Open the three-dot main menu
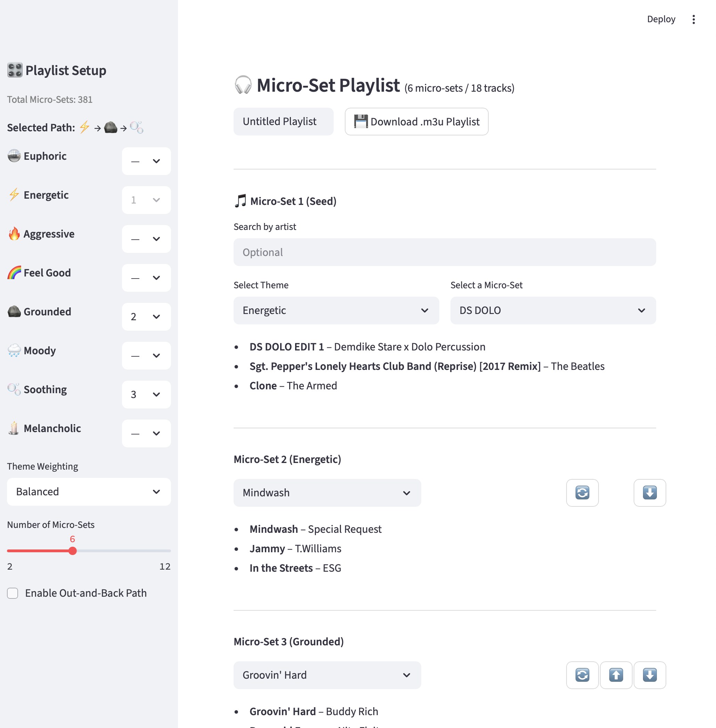Screen dimensions: 716x728 tap(693, 19)
